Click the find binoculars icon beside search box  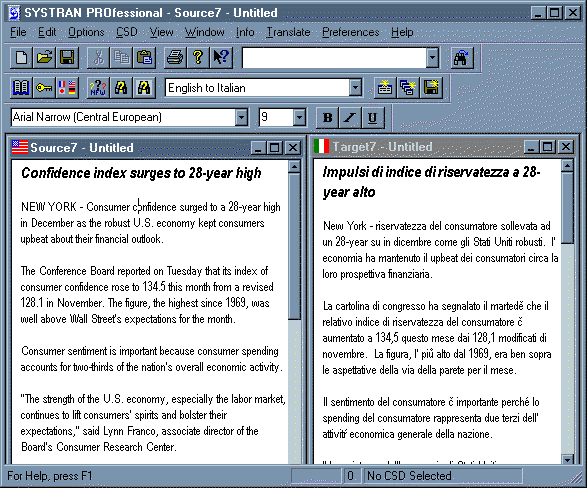coord(462,58)
